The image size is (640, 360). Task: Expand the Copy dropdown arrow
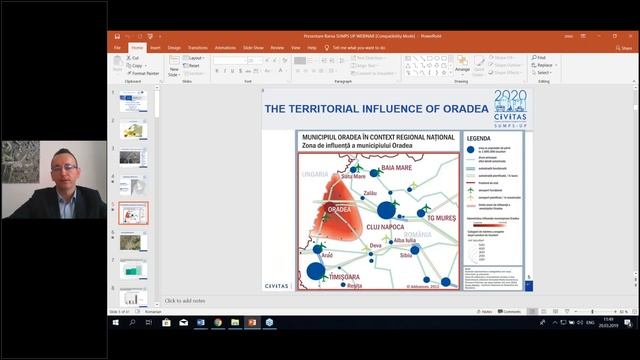(x=146, y=66)
